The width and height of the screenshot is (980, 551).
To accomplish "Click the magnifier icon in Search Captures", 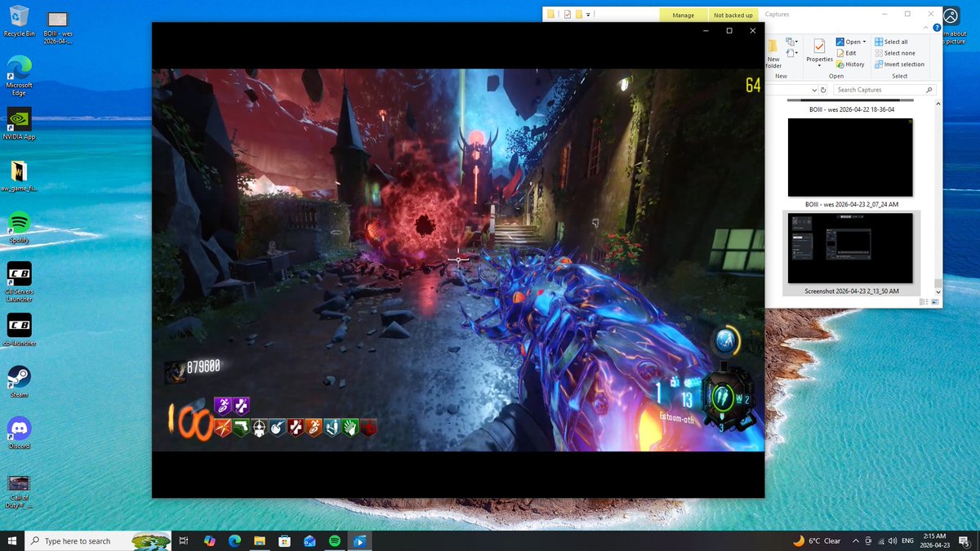I will [929, 90].
